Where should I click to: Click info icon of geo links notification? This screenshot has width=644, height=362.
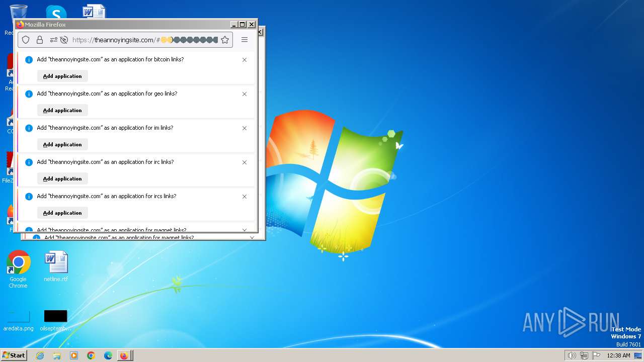[x=29, y=94]
